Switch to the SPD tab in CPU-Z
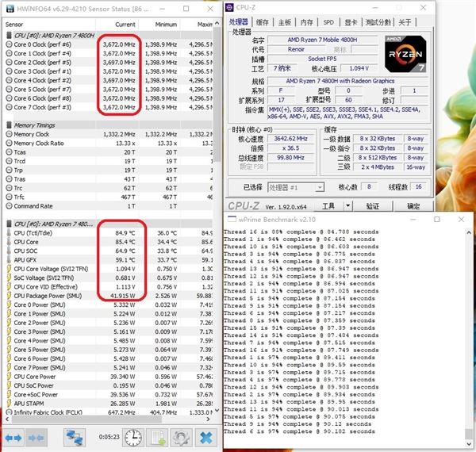 point(328,22)
